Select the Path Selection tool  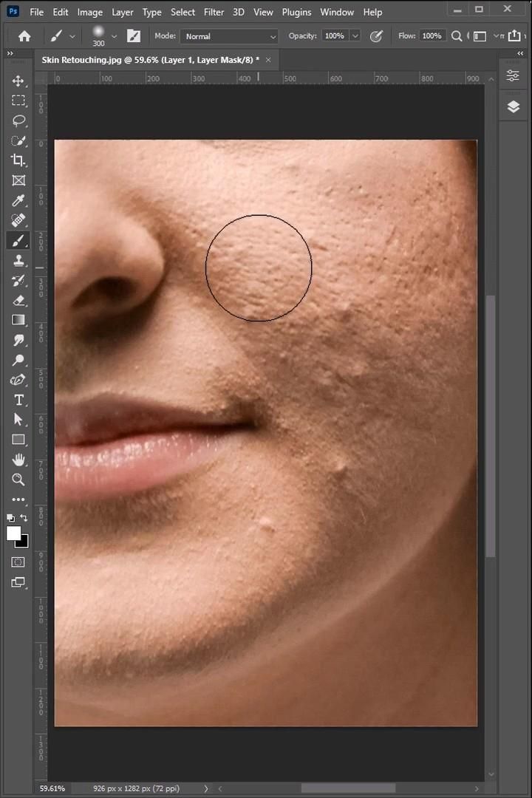18,420
